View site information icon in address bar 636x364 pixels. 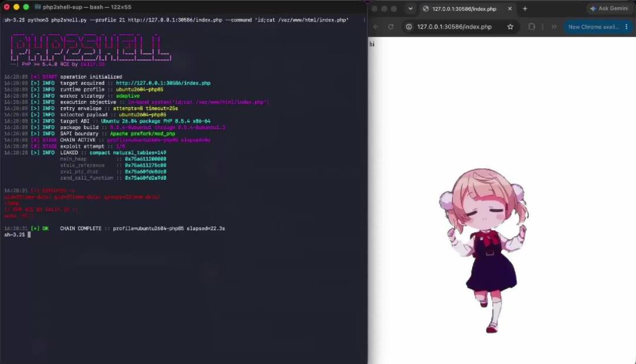click(x=409, y=27)
